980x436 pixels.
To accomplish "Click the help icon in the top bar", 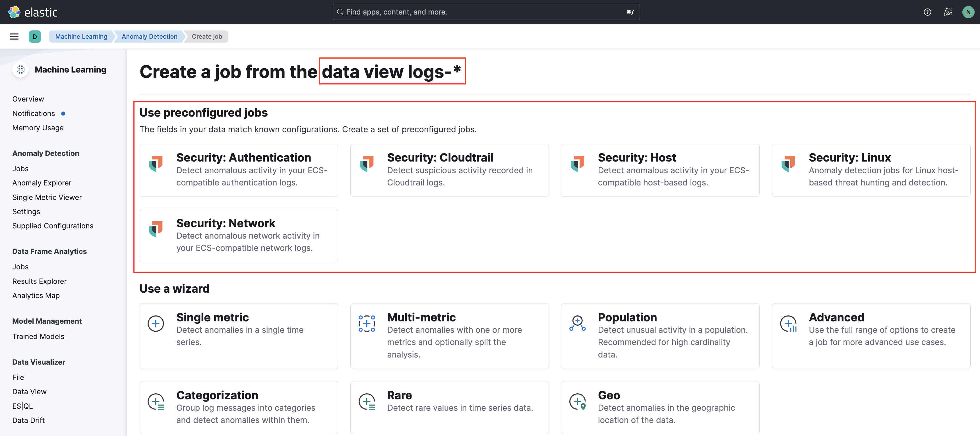I will tap(927, 12).
